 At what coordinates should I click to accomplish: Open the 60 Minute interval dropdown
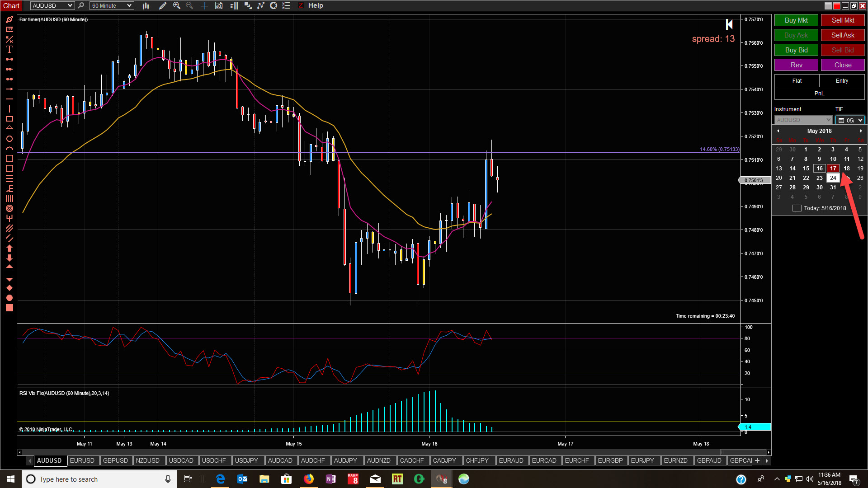129,6
